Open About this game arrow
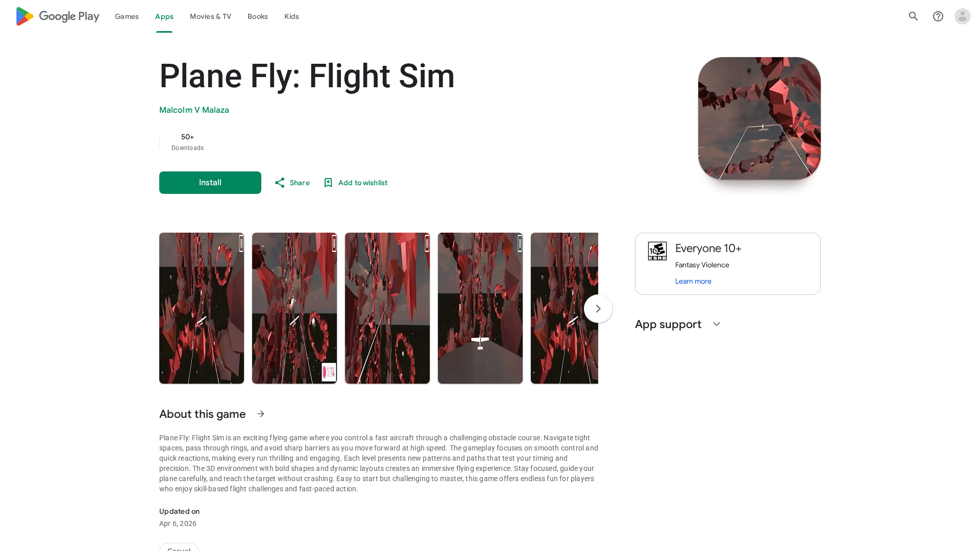 (x=261, y=414)
